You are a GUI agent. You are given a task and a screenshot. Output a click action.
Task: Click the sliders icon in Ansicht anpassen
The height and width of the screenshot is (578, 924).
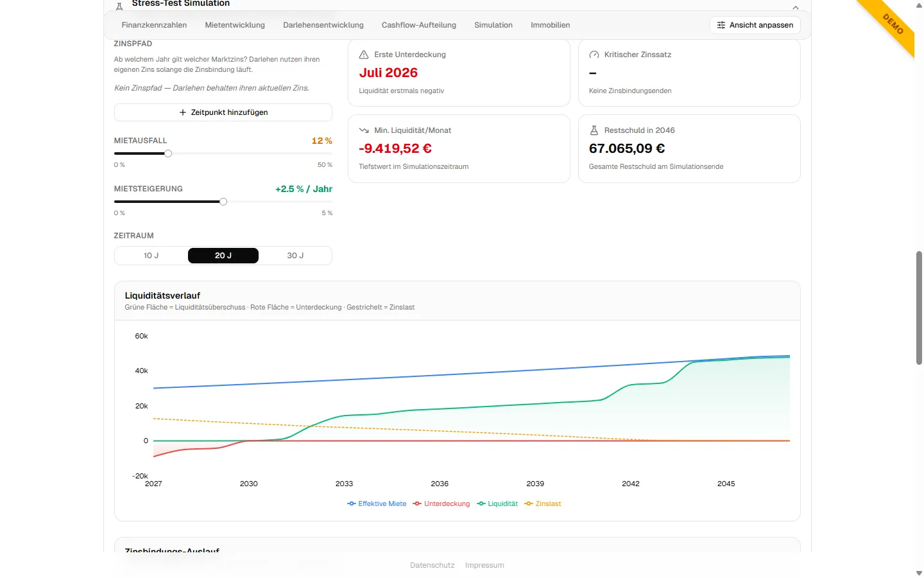(721, 25)
